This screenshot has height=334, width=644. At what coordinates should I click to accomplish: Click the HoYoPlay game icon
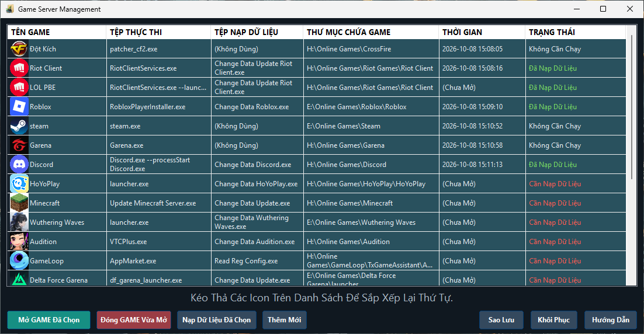[19, 184]
